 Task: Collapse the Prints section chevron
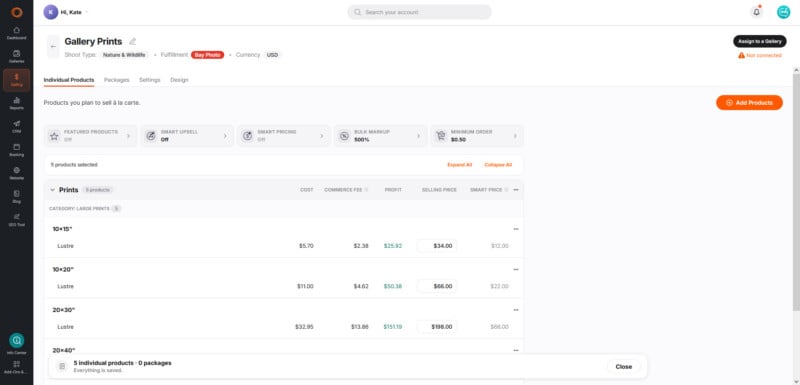[x=52, y=190]
